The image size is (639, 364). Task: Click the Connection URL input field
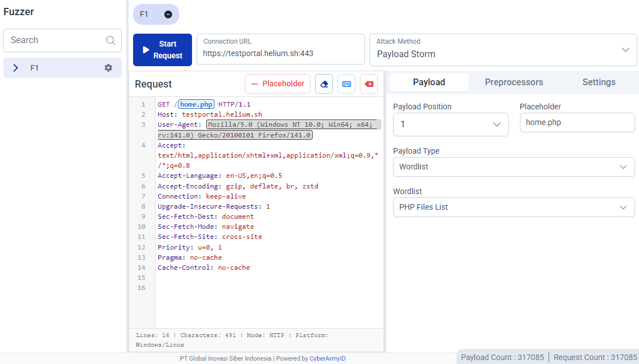tap(281, 54)
